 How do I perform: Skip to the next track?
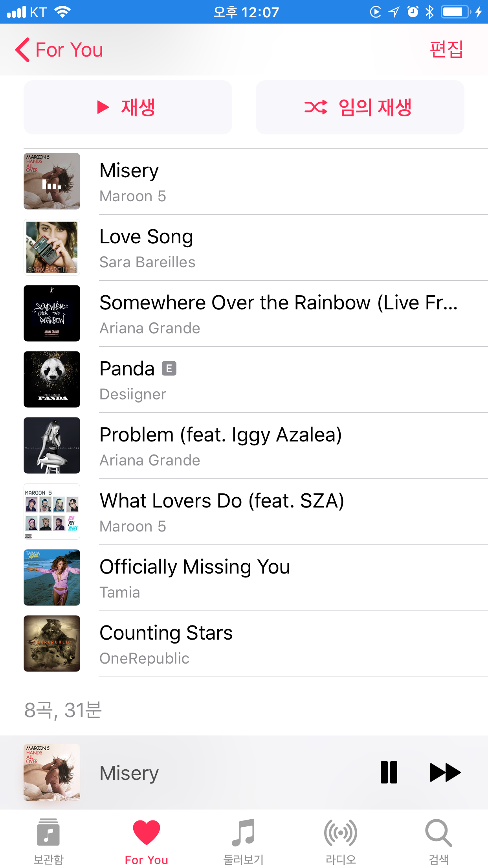tap(445, 772)
